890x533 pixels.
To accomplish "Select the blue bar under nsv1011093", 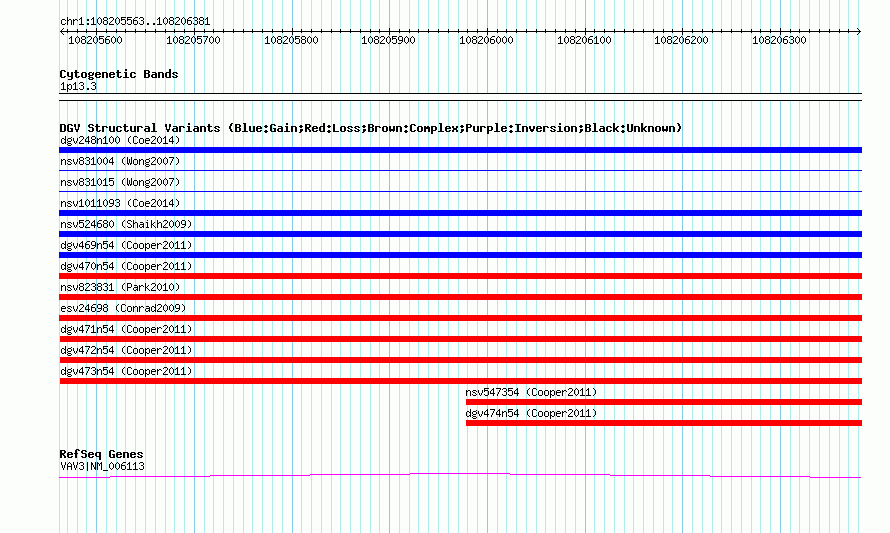I will (x=460, y=213).
